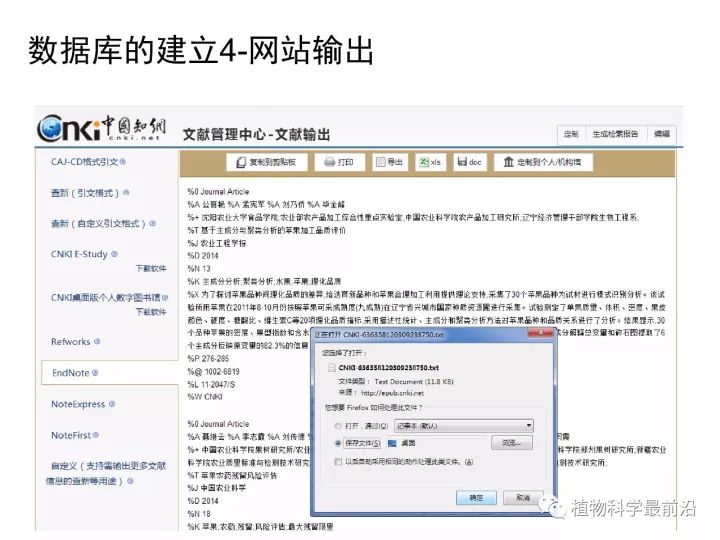This screenshot has width=720, height=540.
Task: Select the 保存文件 radio option
Action: [x=338, y=443]
